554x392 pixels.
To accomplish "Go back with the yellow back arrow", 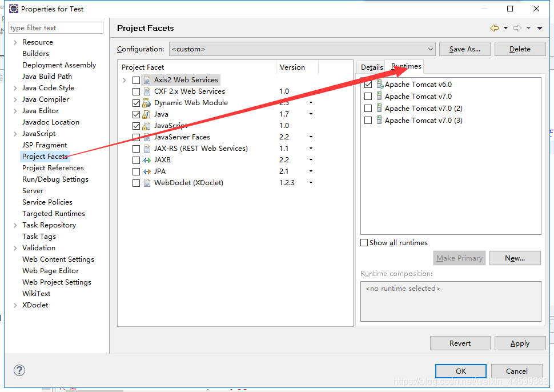I will 494,28.
